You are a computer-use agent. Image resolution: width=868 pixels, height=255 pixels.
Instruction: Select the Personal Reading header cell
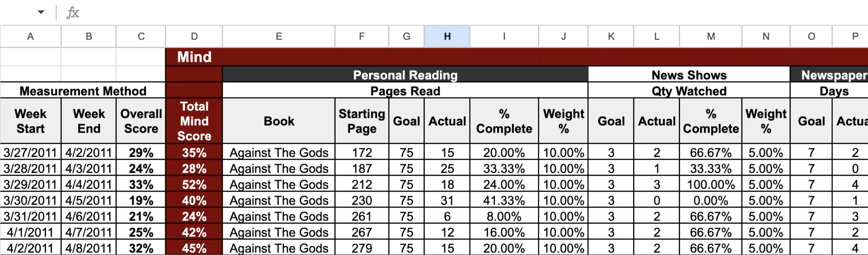[405, 75]
